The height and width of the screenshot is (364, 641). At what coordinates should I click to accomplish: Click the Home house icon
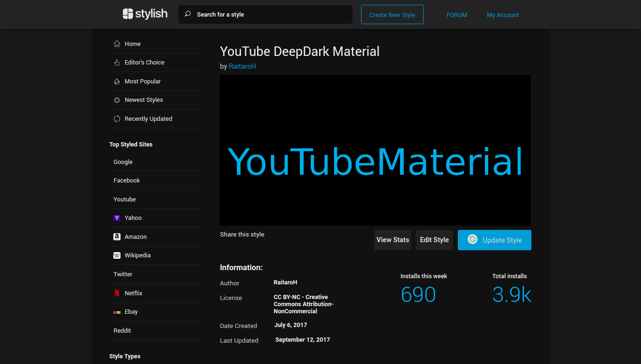click(x=117, y=44)
